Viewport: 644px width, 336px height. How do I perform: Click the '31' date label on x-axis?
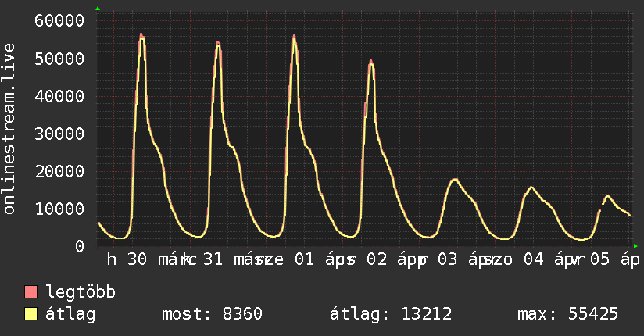[x=213, y=259]
